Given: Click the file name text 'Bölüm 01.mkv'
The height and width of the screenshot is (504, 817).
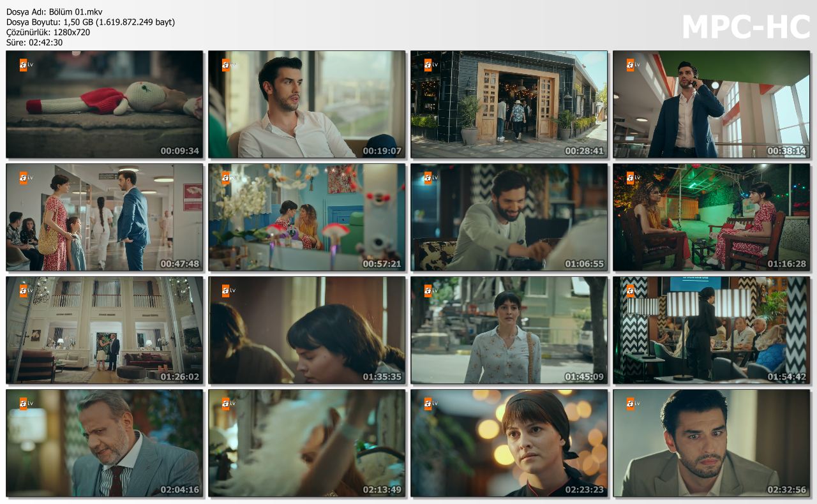Looking at the screenshot, I should tap(75, 11).
